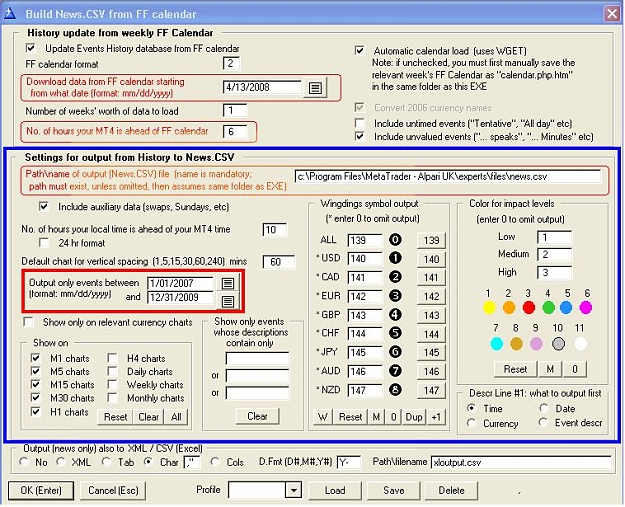Pick green color swatch number 4
This screenshot has width=625, height=507.
point(548,308)
